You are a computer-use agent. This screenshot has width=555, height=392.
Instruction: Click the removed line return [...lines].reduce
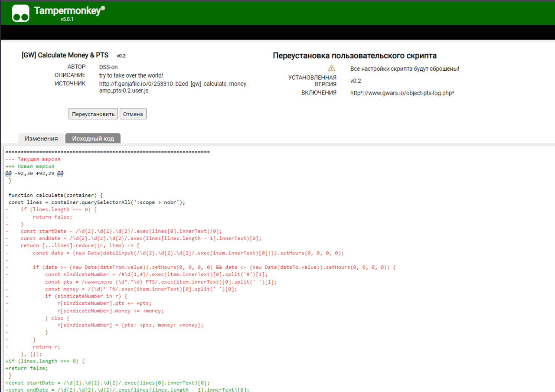click(72, 246)
